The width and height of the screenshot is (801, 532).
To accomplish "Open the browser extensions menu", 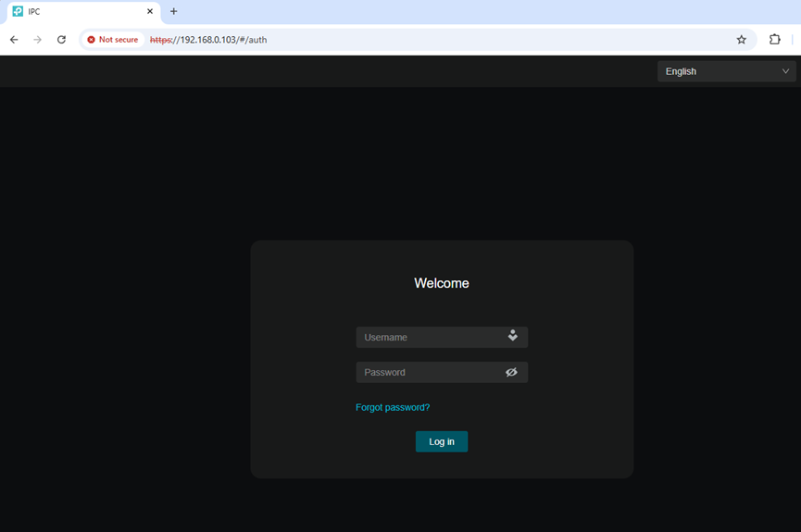I will [774, 39].
